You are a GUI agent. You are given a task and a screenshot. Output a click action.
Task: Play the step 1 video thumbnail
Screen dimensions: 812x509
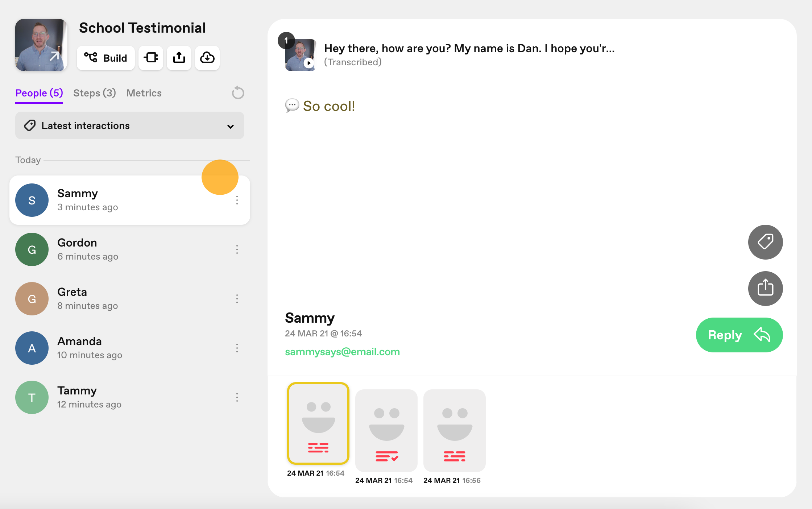pos(300,55)
